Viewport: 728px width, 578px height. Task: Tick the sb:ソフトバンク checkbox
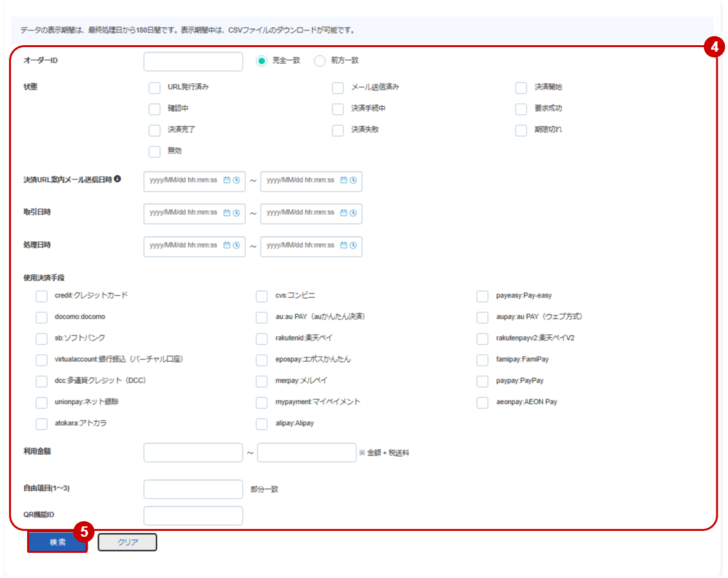click(x=42, y=339)
